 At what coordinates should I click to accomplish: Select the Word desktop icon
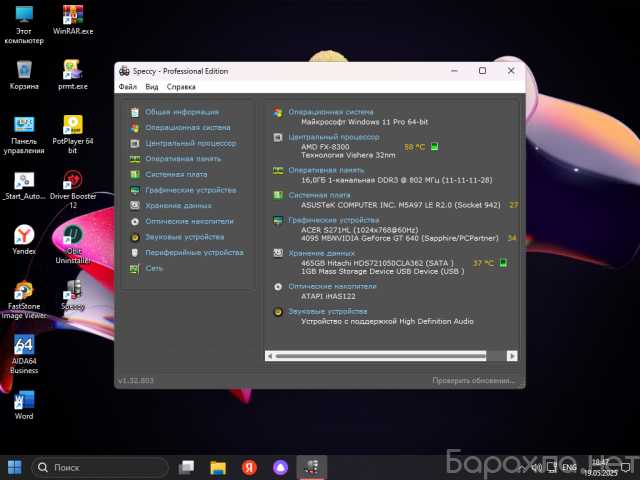[24, 405]
